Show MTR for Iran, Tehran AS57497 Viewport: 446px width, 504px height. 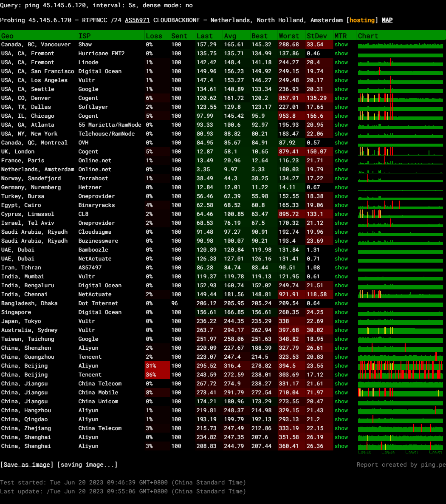pyautogui.click(x=341, y=267)
